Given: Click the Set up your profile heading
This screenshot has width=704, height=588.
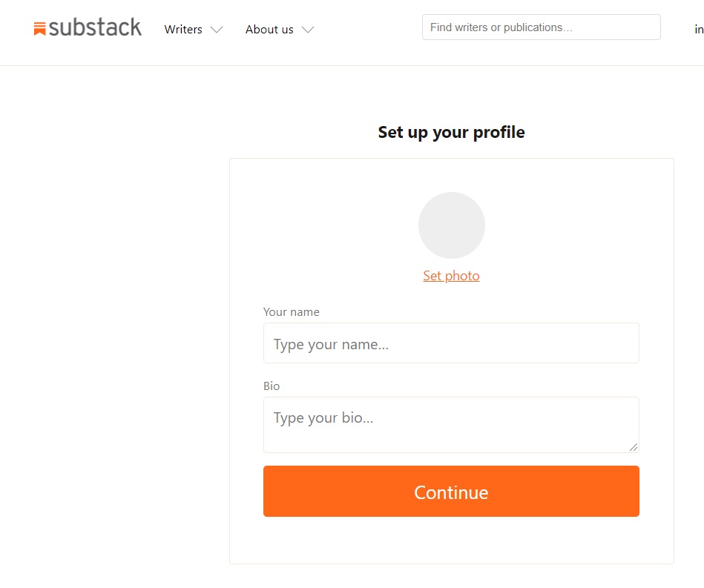Looking at the screenshot, I should point(451,133).
